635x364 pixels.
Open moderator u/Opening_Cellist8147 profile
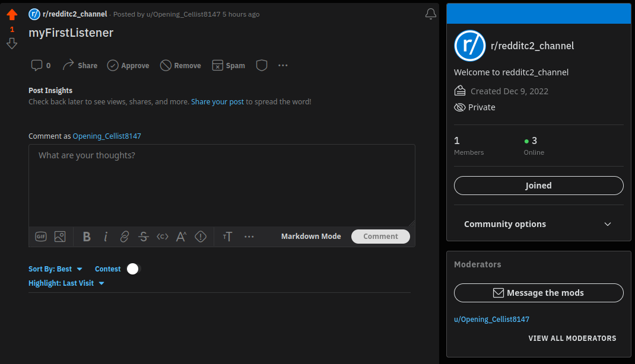tap(491, 319)
